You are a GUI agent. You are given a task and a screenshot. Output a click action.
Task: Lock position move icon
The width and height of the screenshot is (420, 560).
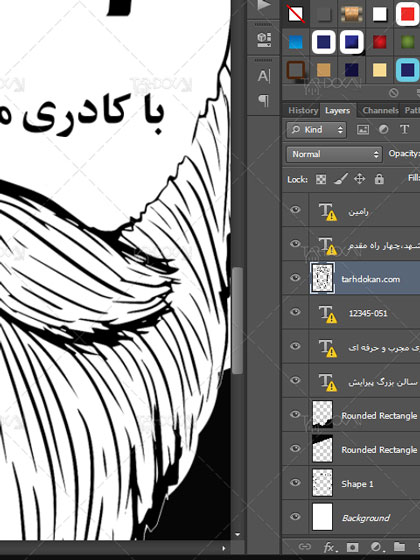pos(360,179)
